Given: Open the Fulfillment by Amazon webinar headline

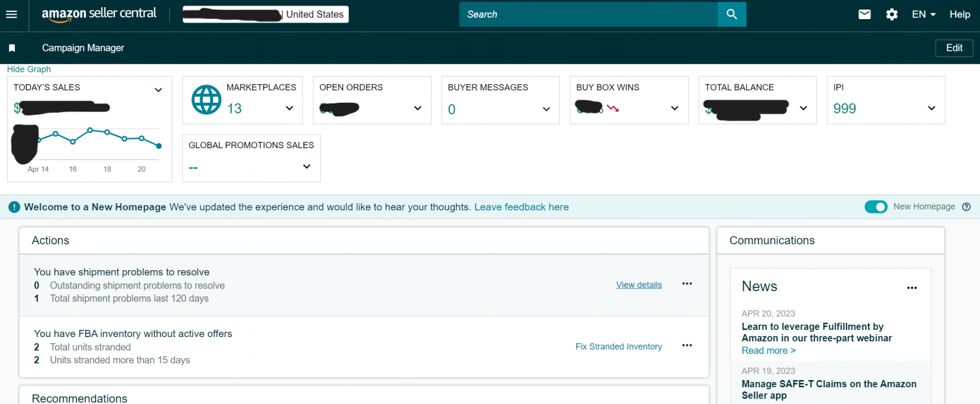Looking at the screenshot, I should click(x=817, y=332).
